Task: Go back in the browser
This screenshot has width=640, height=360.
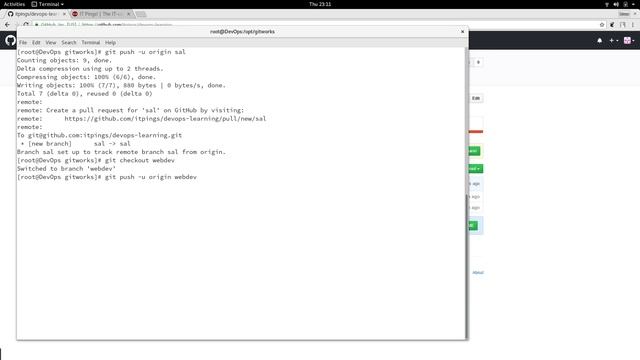Action: tap(7, 24)
